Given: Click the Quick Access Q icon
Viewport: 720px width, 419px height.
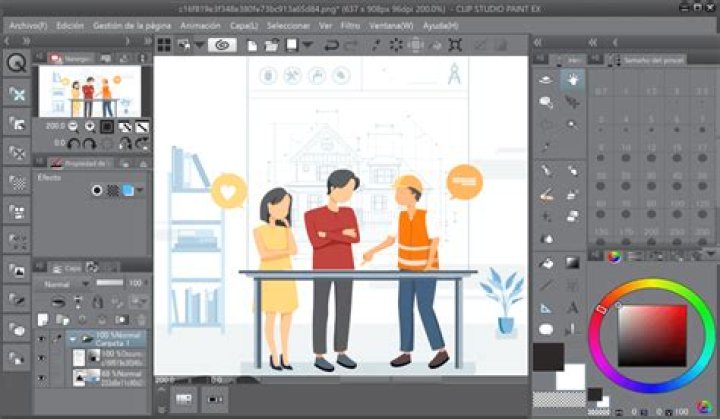Looking at the screenshot, I should point(17,63).
